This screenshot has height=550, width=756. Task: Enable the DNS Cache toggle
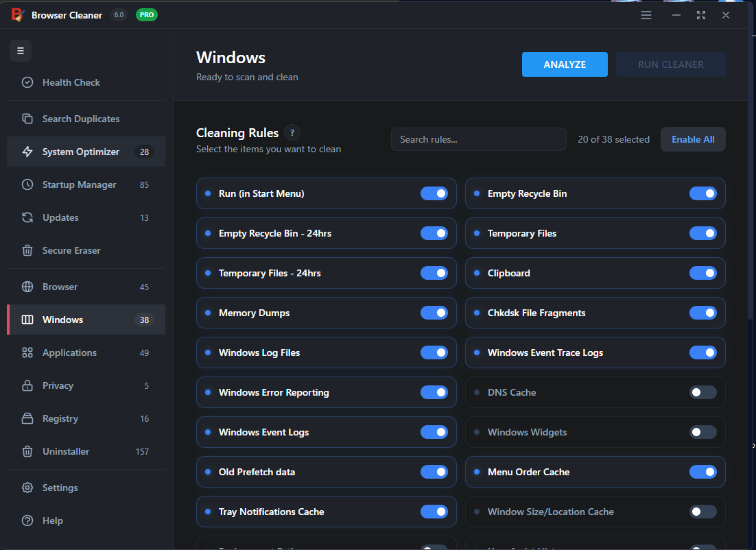[x=702, y=392]
